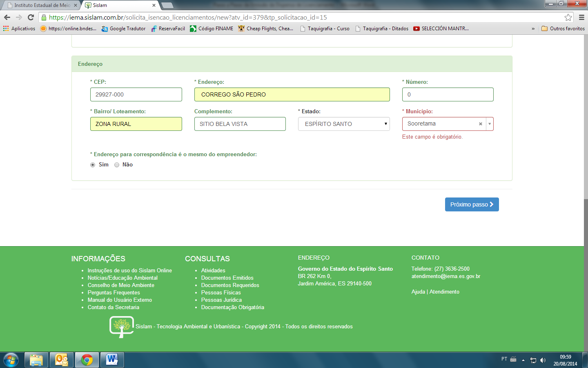Open Documentos Emitidos link

(x=227, y=278)
